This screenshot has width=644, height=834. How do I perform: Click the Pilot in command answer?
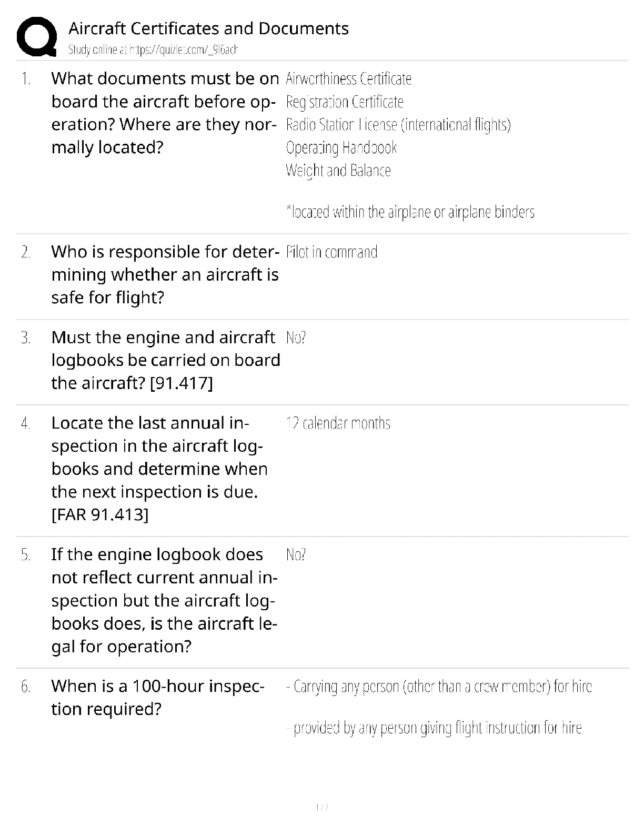[x=331, y=252]
